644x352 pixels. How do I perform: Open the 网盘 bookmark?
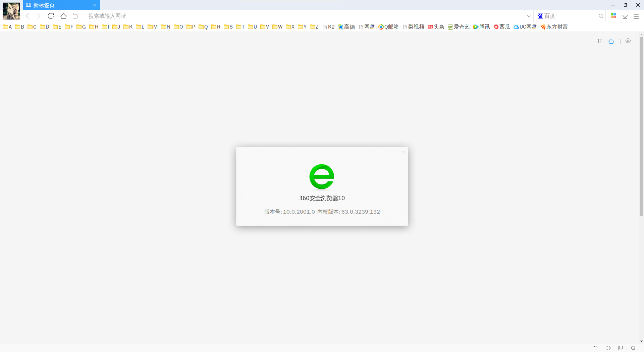tap(367, 27)
